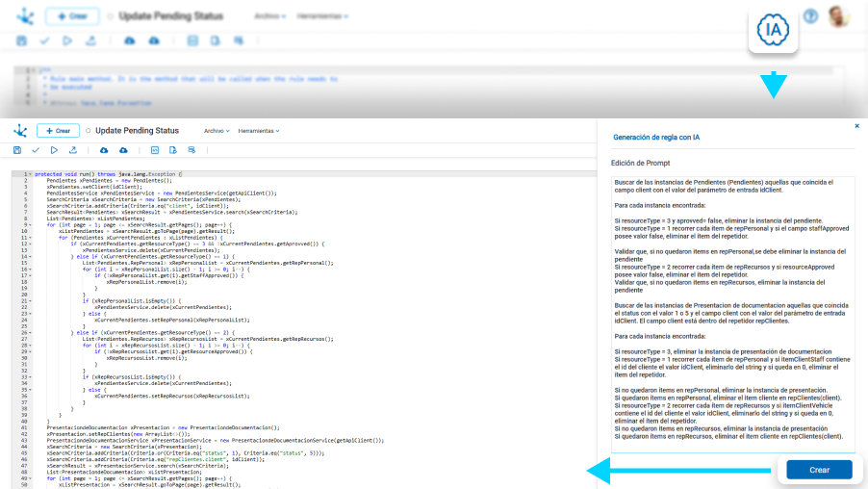Click the checkmark validate icon
Viewport: 868px width, 489px height.
(x=36, y=150)
